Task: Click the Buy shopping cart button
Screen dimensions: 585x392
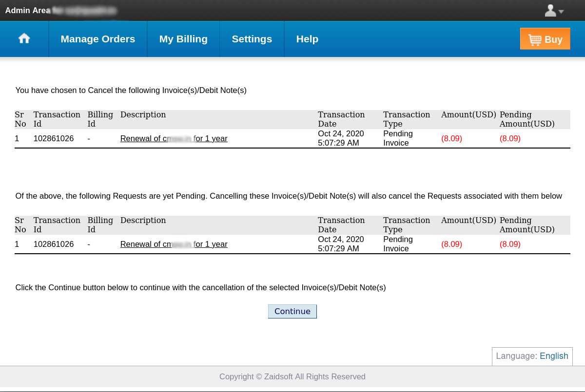Action: (x=545, y=39)
